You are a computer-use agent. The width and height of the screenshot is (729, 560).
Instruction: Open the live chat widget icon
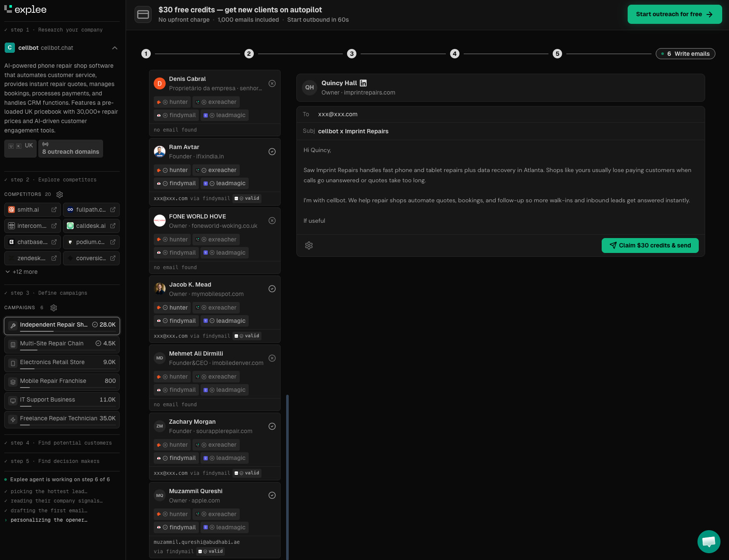click(709, 541)
